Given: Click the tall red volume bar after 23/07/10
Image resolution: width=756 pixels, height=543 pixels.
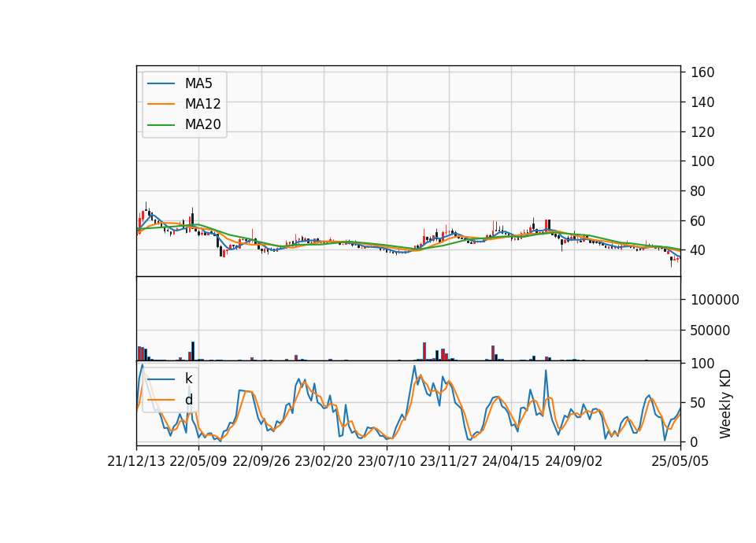Looking at the screenshot, I should [424, 351].
